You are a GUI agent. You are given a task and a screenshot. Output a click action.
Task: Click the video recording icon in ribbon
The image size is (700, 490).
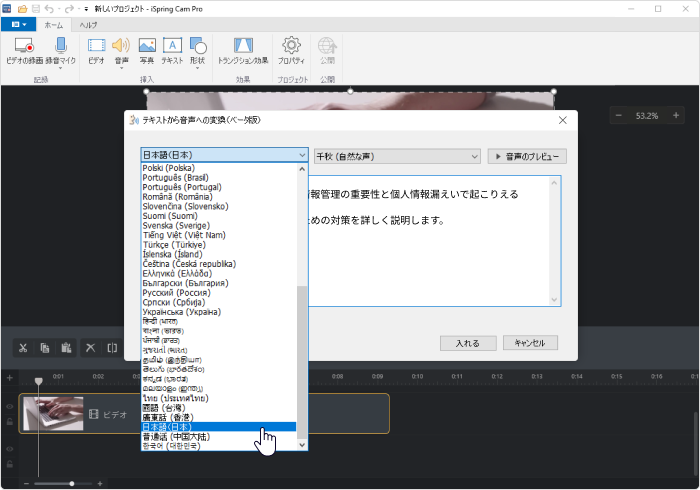pyautogui.click(x=24, y=46)
